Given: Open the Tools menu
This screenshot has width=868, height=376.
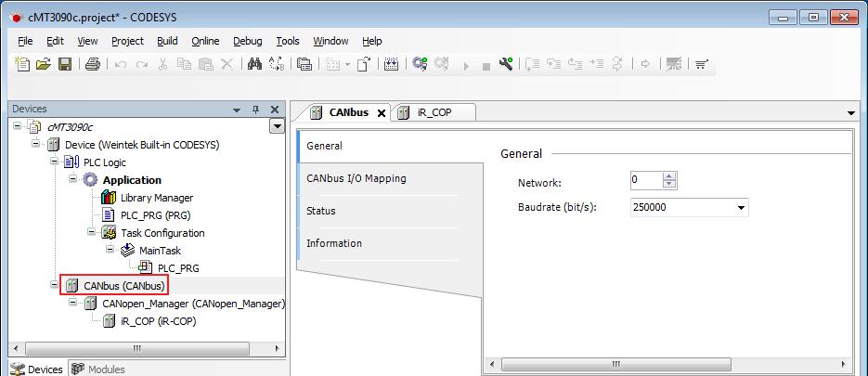Looking at the screenshot, I should click(287, 41).
